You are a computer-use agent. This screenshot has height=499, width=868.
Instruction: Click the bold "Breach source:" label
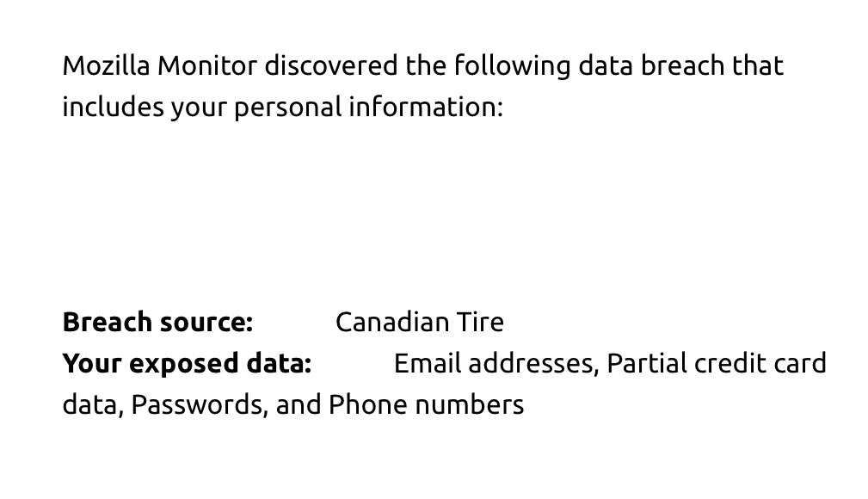pyautogui.click(x=157, y=322)
